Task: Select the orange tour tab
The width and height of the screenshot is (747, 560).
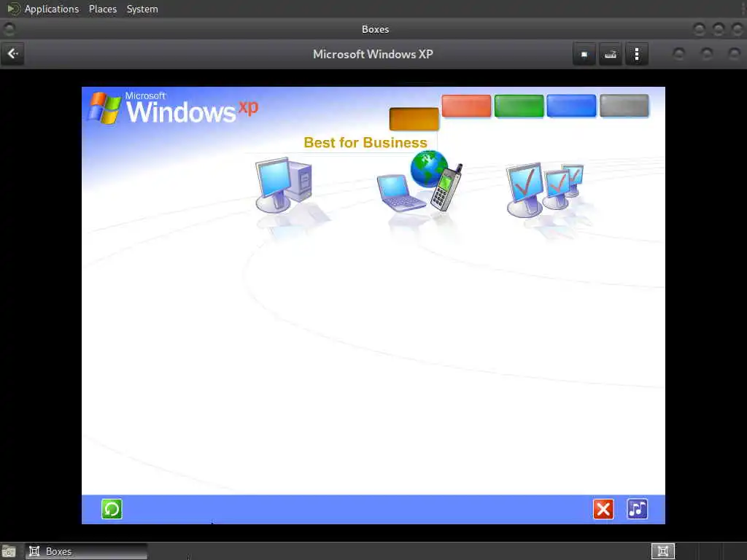Action: [414, 119]
